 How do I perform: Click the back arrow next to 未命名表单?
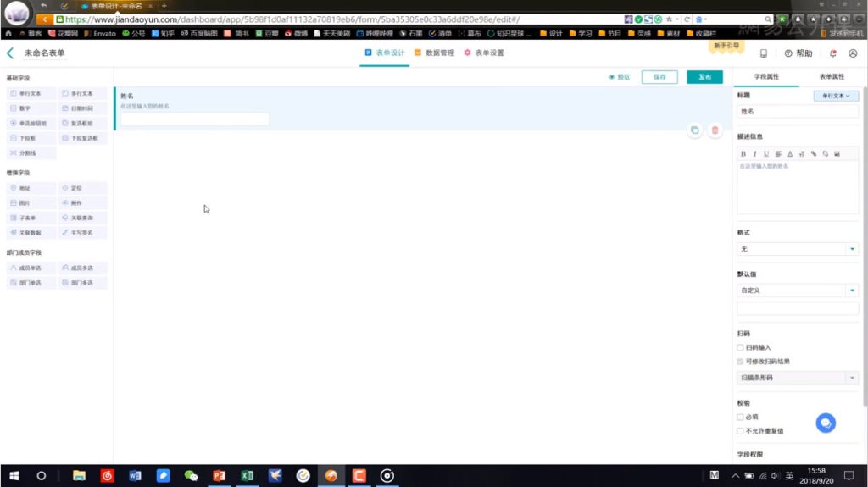tap(10, 53)
